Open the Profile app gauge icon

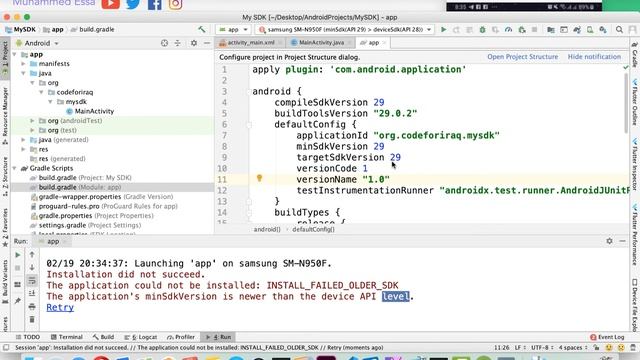coord(508,29)
